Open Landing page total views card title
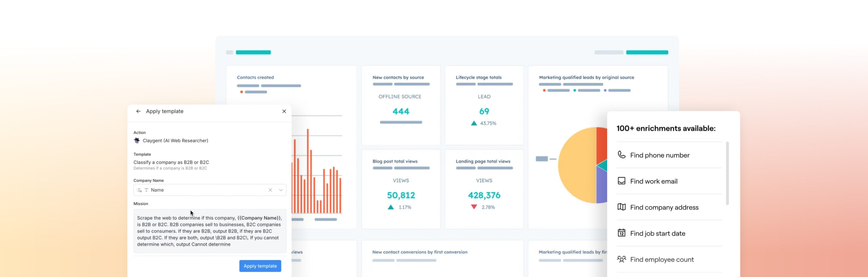868x277 pixels. click(x=483, y=162)
